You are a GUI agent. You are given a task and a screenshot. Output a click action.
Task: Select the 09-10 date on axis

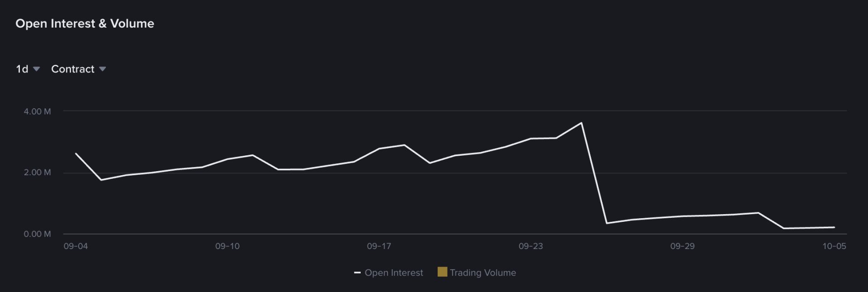click(x=227, y=246)
